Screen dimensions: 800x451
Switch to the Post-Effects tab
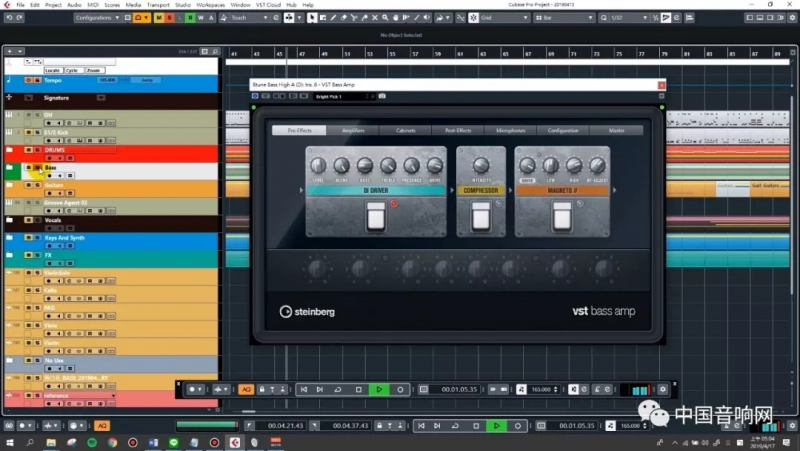pyautogui.click(x=458, y=131)
